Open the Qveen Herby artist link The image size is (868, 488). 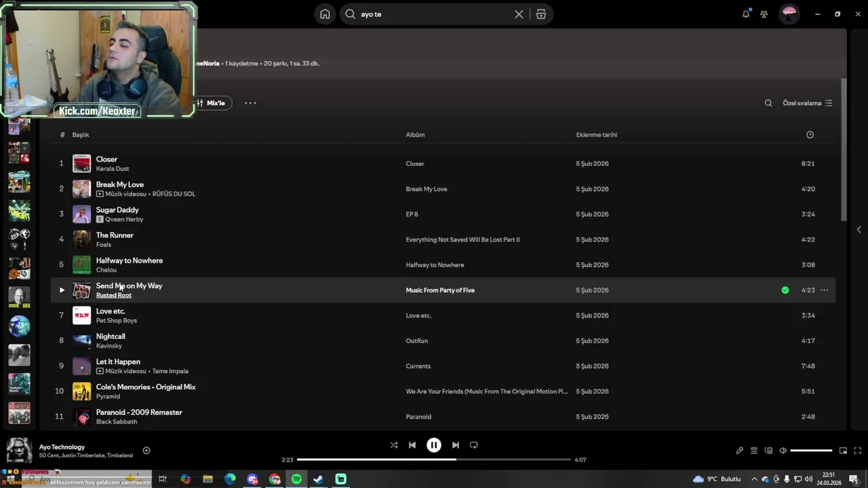click(x=124, y=220)
